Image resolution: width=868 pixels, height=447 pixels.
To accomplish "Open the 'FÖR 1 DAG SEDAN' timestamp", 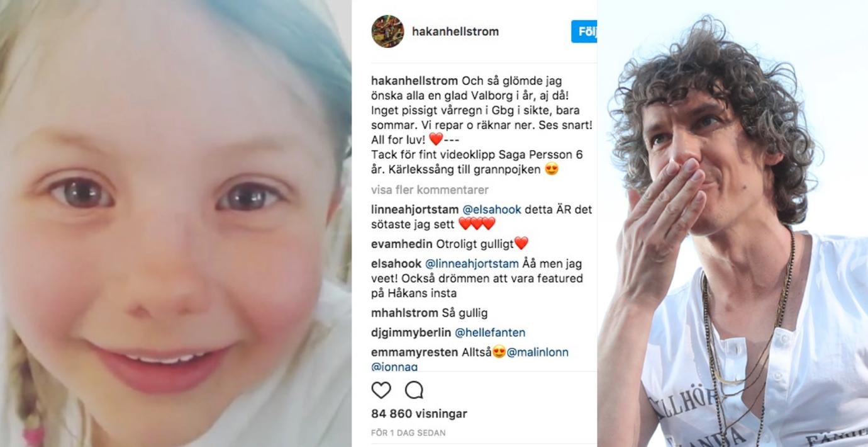I will tap(408, 433).
